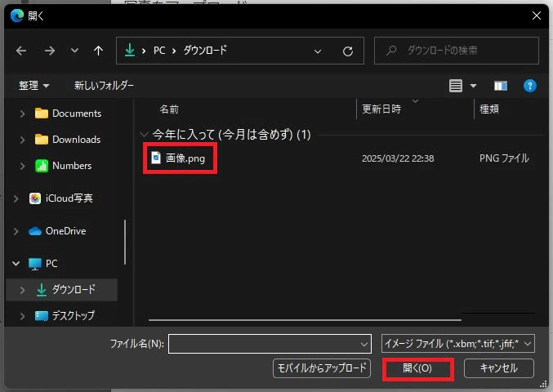Expand the sidebar ダウンロード chevron
The height and width of the screenshot is (392, 553).
coord(23,290)
